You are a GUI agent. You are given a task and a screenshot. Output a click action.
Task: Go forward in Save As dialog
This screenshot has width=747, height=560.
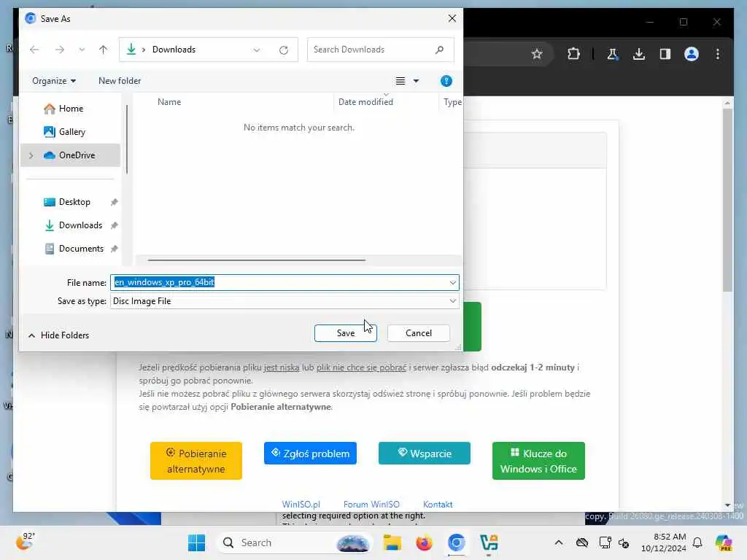[x=60, y=50]
